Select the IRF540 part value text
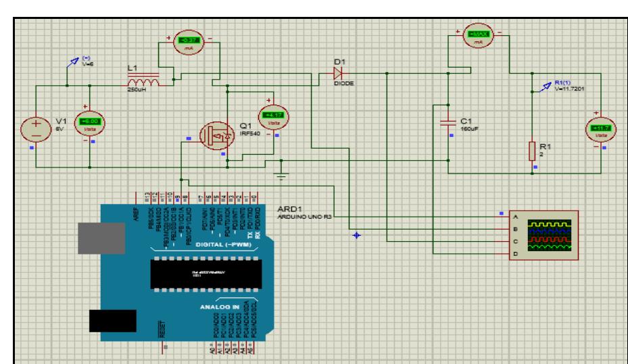The height and width of the screenshot is (364, 628). point(250,134)
